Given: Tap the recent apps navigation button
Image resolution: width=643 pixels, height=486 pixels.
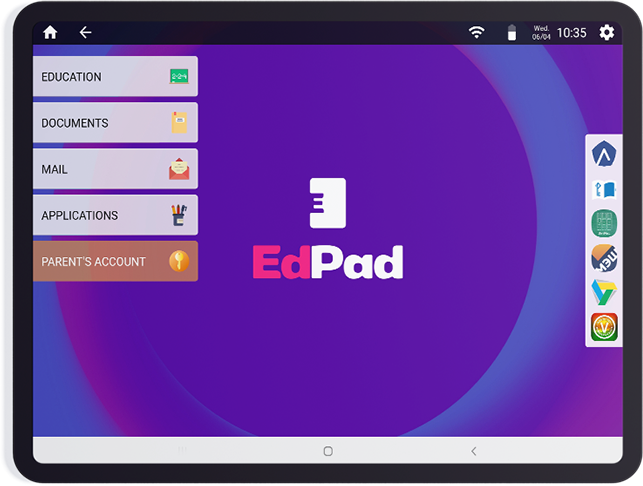Looking at the screenshot, I should click(x=182, y=451).
